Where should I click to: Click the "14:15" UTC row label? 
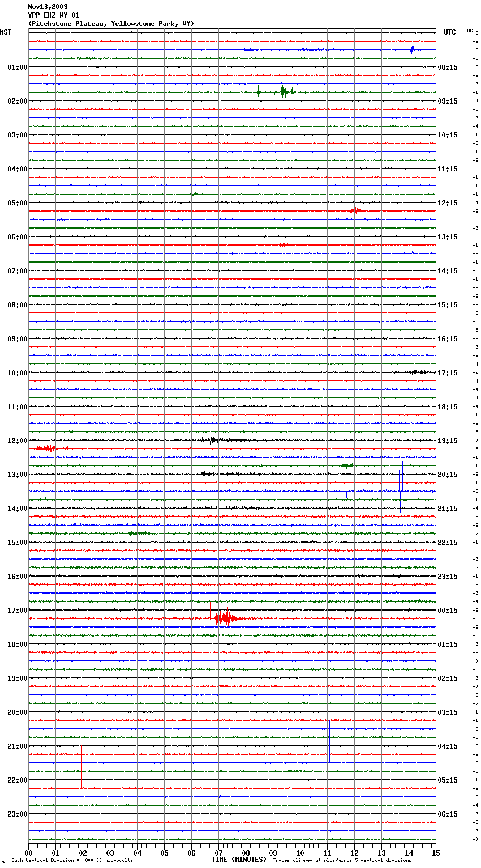pos(448,271)
